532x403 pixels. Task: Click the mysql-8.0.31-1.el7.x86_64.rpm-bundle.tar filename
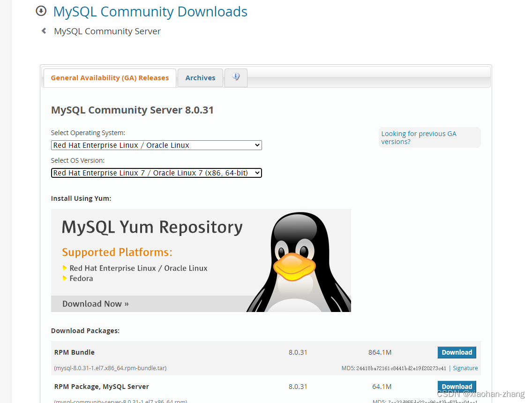tap(110, 368)
